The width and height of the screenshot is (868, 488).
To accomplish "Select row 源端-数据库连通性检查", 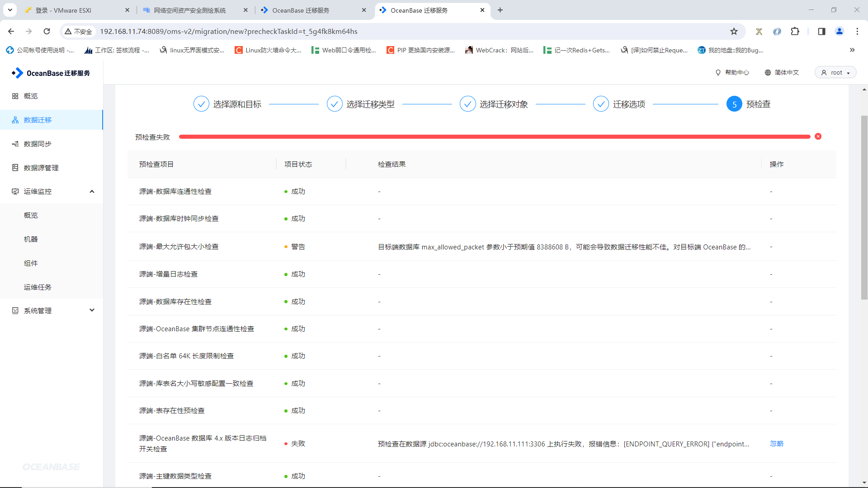I will (x=481, y=191).
